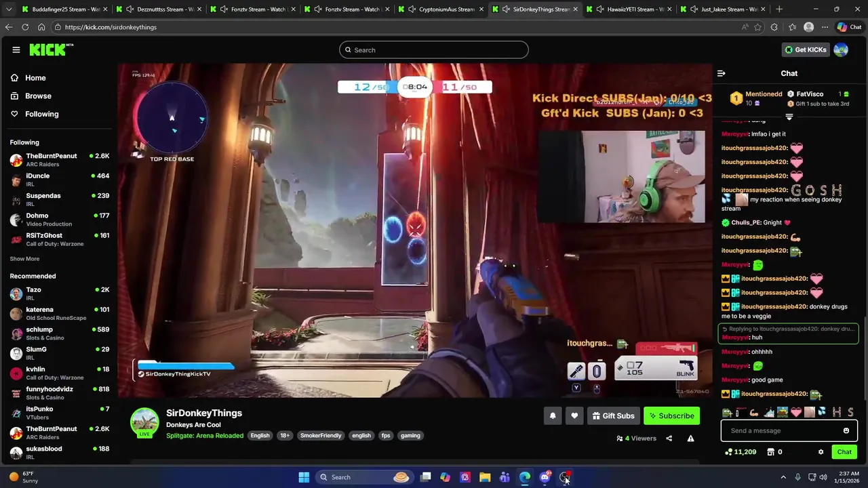Open katerena recommended channel

59,314
